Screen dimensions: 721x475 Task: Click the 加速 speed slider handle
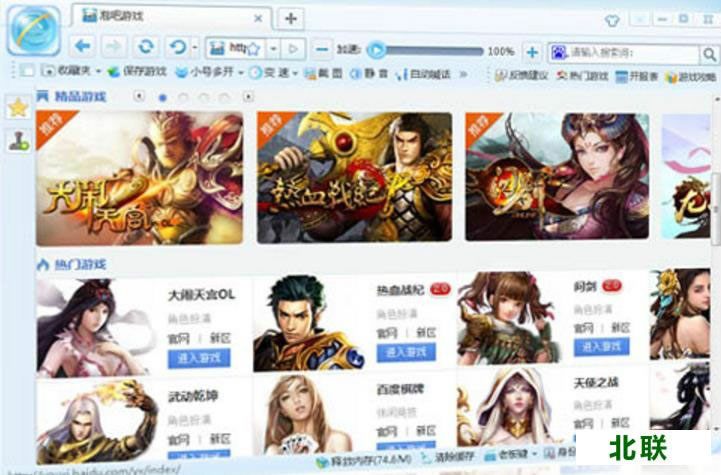[376, 49]
